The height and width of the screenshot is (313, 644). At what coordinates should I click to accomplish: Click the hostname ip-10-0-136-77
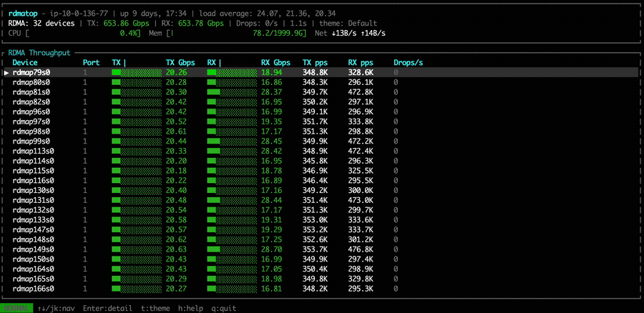[79, 14]
